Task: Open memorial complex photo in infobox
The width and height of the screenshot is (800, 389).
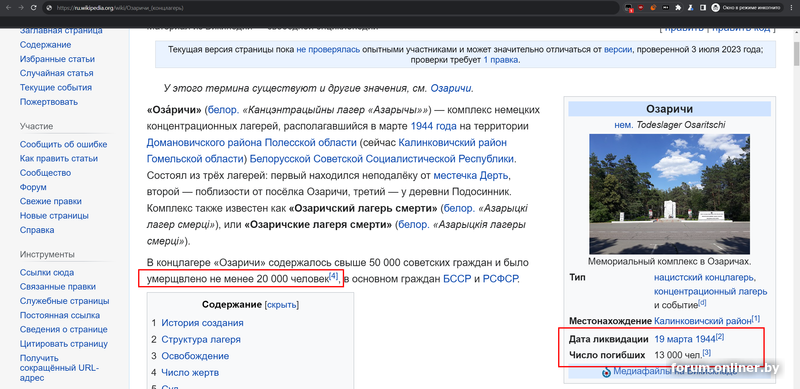Action: point(669,194)
